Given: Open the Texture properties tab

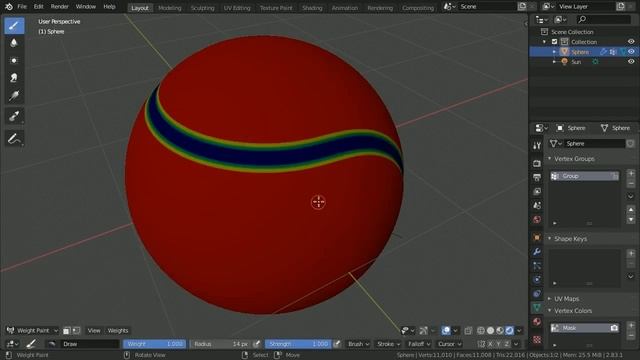Looking at the screenshot, I should [537, 339].
